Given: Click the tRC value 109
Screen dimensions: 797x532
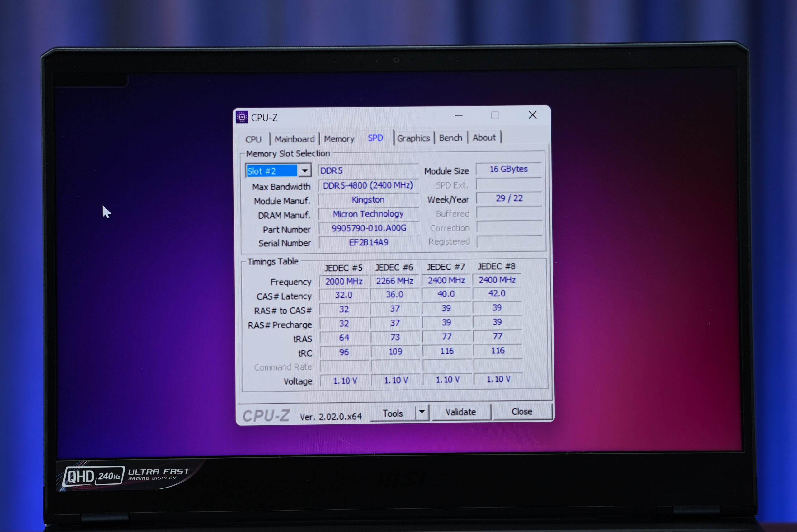Looking at the screenshot, I should (x=395, y=352).
